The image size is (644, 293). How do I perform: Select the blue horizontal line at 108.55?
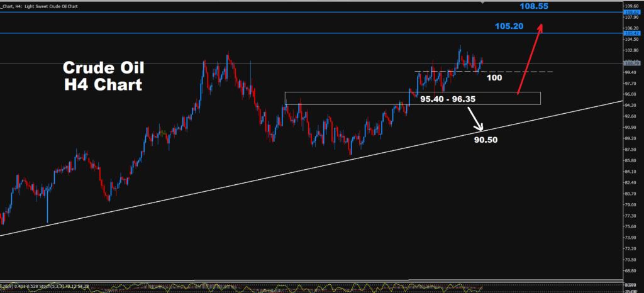click(x=311, y=13)
